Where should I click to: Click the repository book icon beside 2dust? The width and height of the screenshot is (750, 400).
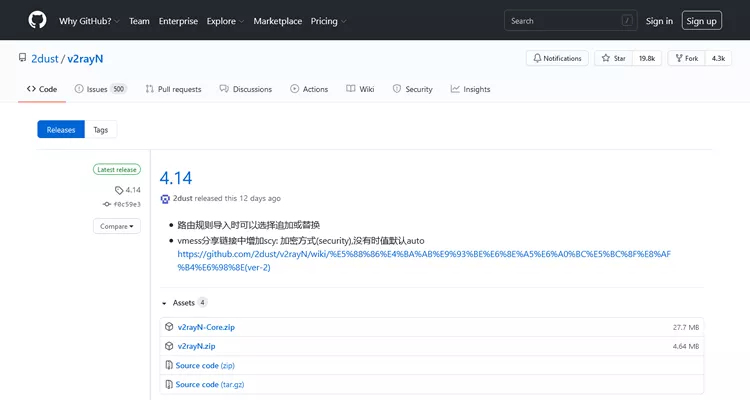tap(22, 59)
